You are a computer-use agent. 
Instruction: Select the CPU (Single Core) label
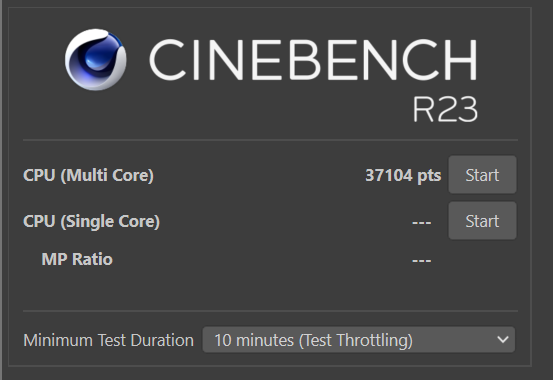91,222
